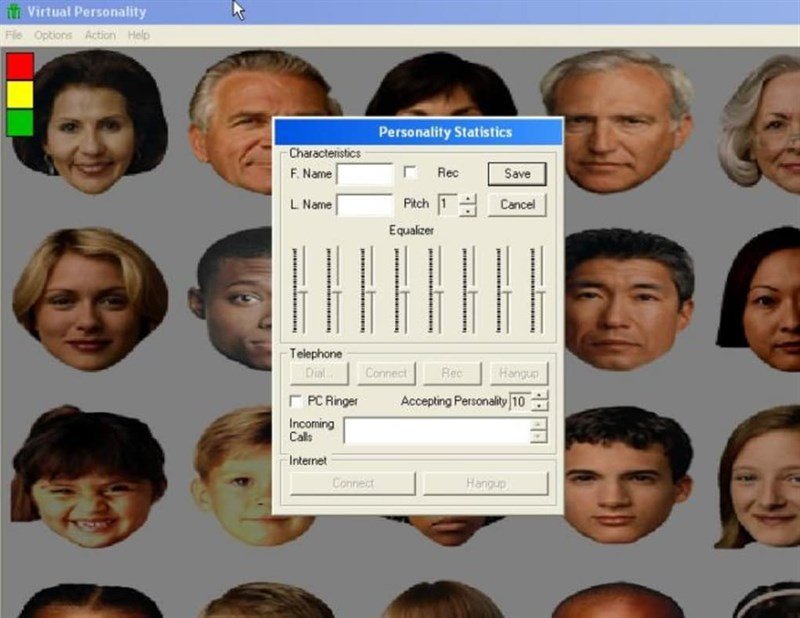
Task: Click the Incoming Calls up arrow
Action: [x=538, y=424]
